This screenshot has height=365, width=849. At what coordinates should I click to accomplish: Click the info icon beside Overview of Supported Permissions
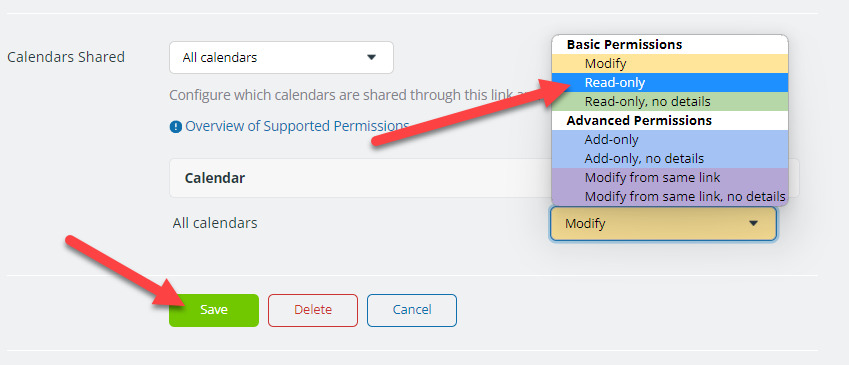[175, 127]
